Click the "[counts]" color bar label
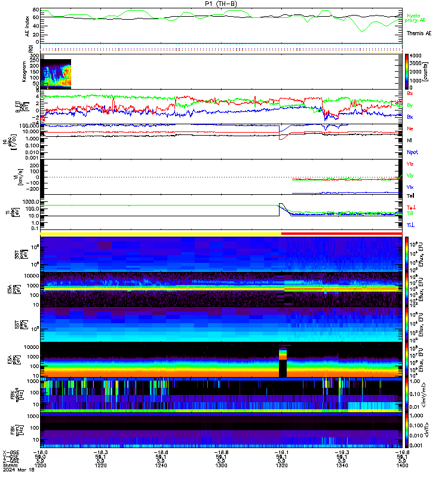The width and height of the screenshot is (448, 478). (x=426, y=72)
